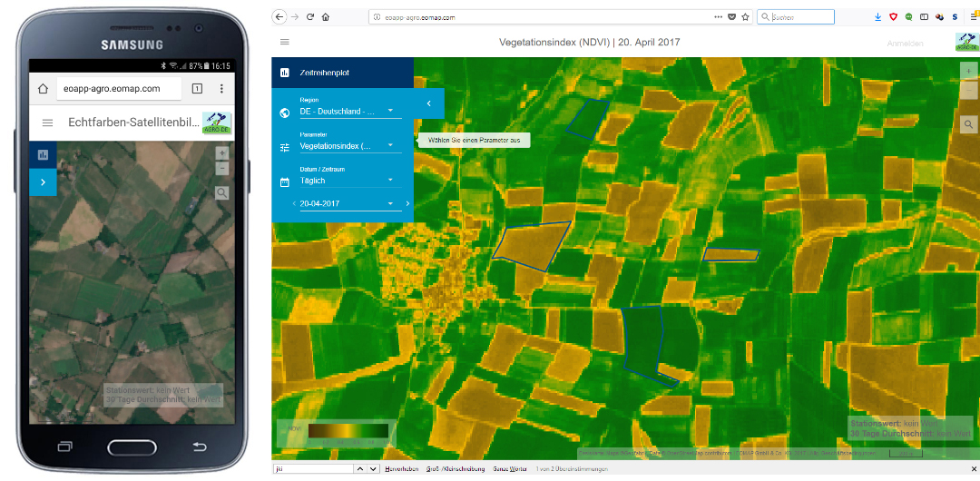Click the NDVI color legend bar

point(348,430)
